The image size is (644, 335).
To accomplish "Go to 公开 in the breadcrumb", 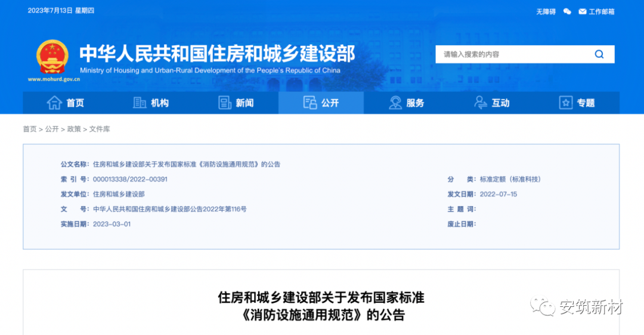I will (x=52, y=129).
